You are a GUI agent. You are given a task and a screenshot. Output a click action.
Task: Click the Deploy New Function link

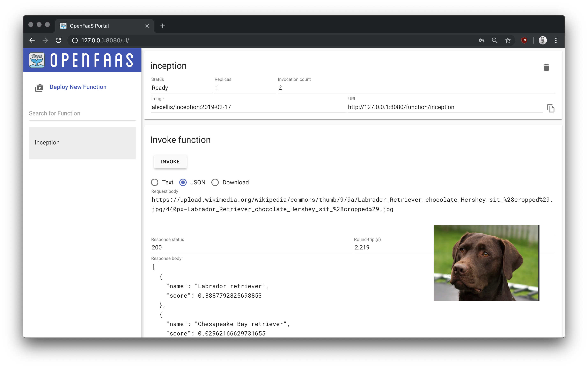pos(78,87)
